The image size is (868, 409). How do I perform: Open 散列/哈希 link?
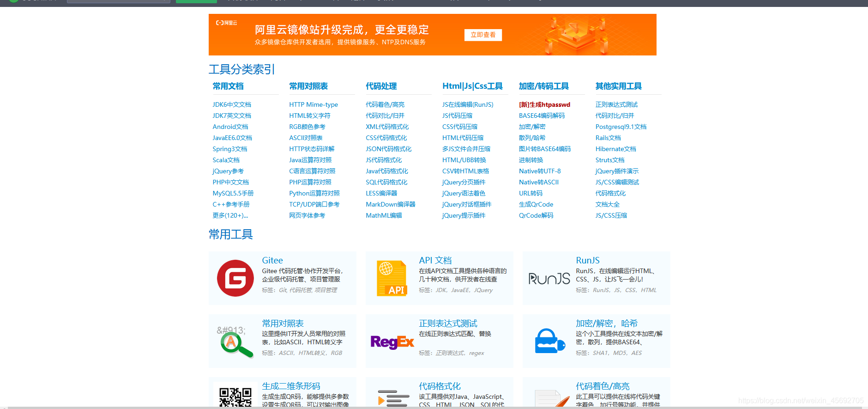coord(532,138)
